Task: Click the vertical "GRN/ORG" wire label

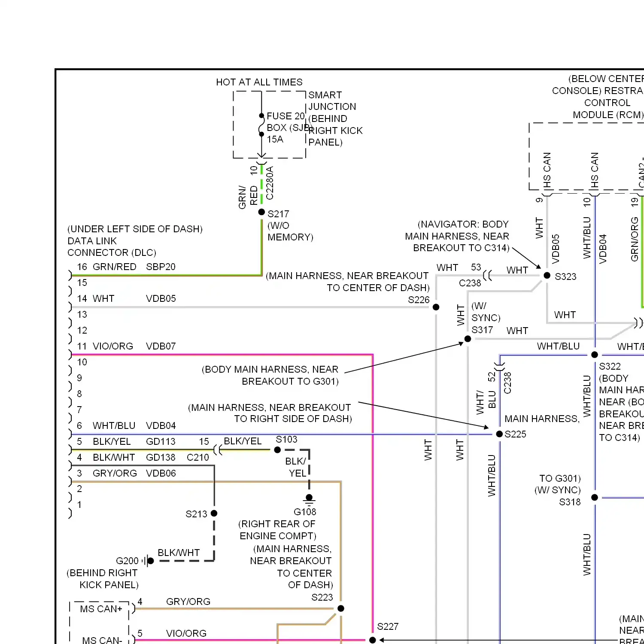Action: click(635, 239)
